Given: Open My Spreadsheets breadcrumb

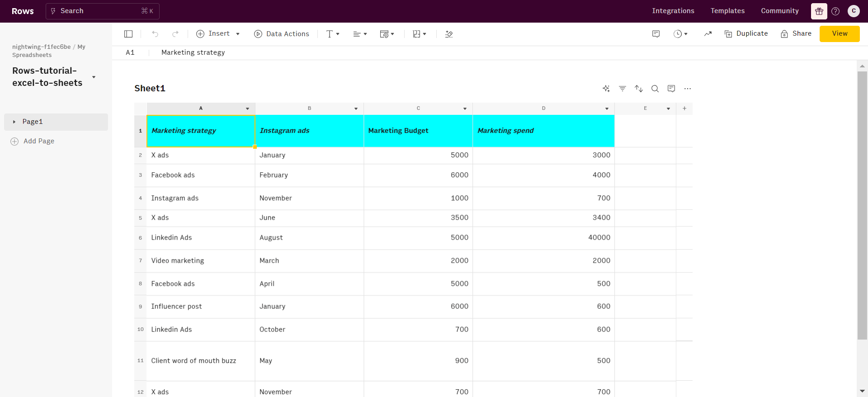Looking at the screenshot, I should (x=50, y=51).
